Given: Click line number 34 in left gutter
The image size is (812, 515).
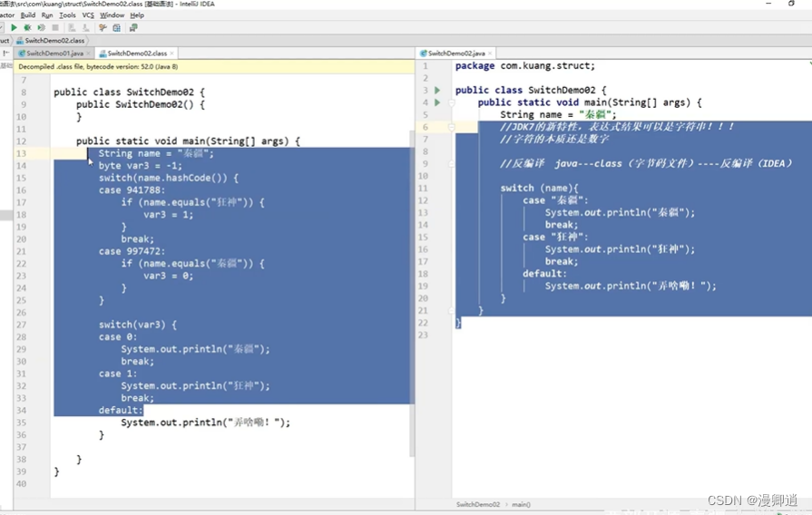Looking at the screenshot, I should (x=21, y=411).
